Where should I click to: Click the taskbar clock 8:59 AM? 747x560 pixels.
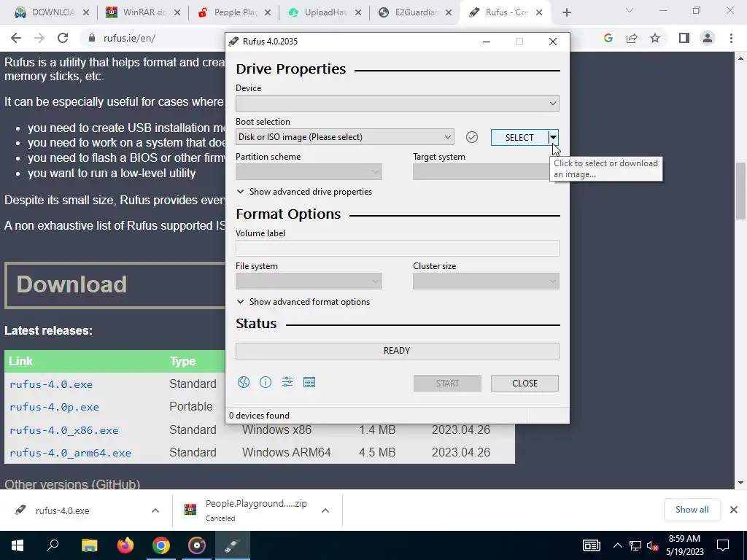coord(684,545)
